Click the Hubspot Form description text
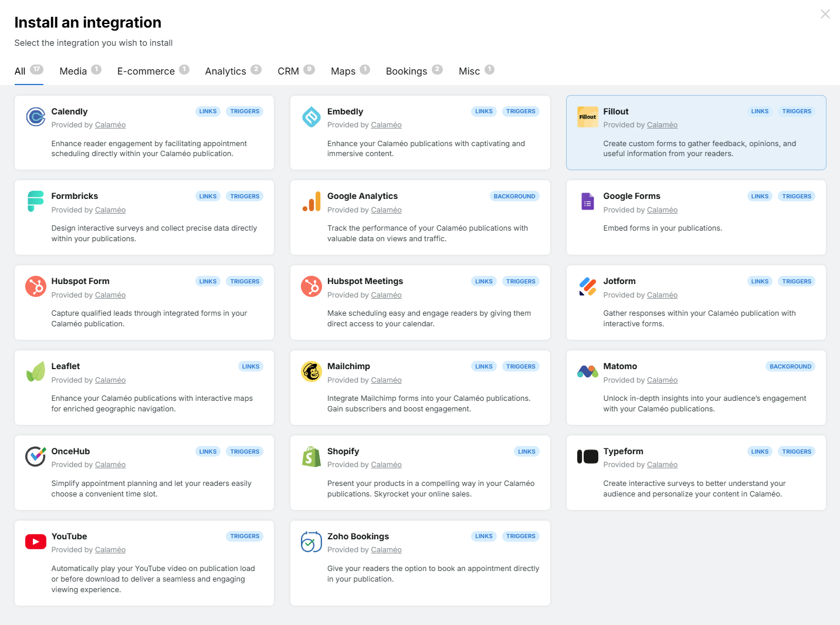Screen dimensions: 840x625 click(149, 319)
